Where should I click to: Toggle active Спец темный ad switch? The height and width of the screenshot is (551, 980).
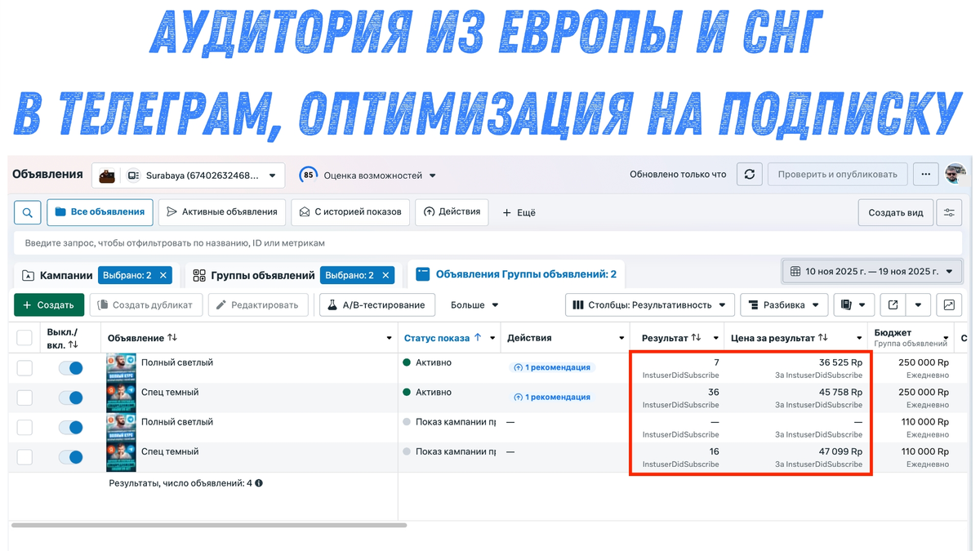[x=70, y=398]
